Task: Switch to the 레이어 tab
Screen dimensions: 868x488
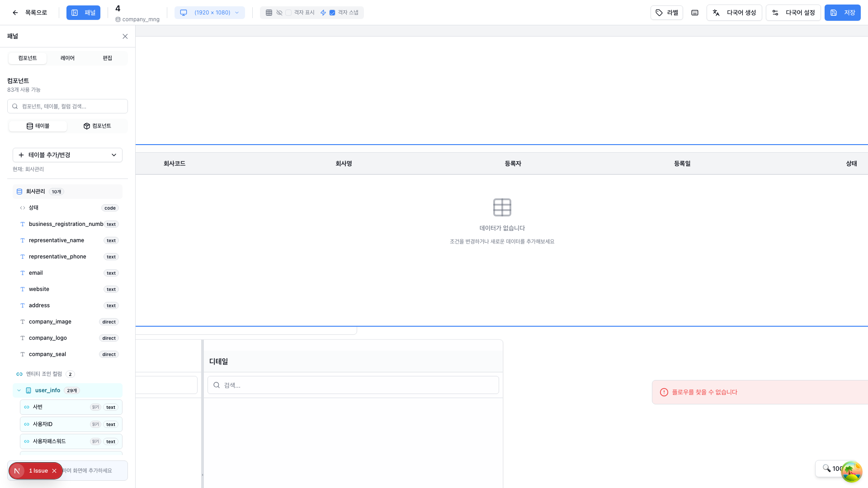Action: 67,58
